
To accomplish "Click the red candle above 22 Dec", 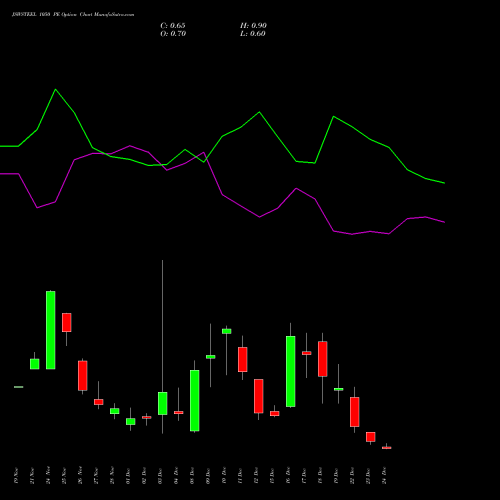I will click(x=355, y=412).
